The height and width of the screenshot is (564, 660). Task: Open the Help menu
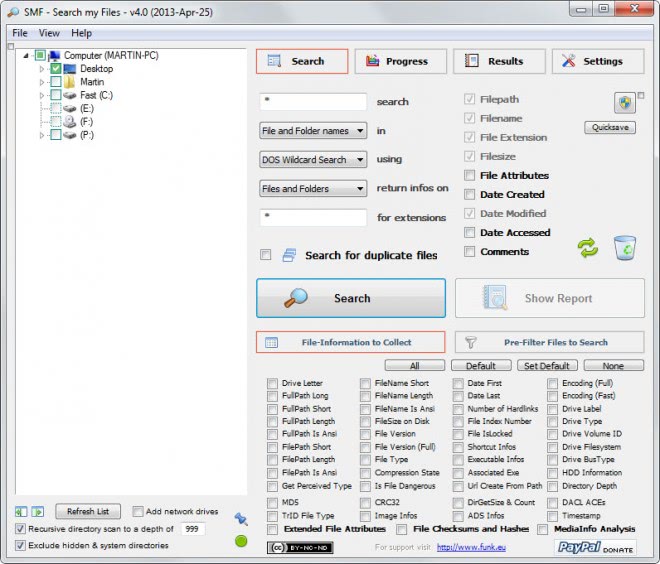(81, 33)
